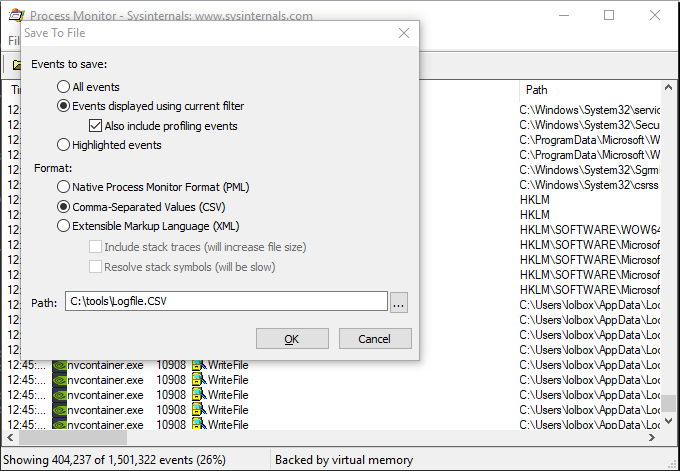
Task: Click the vertical scrollbar down arrow
Action: [668, 421]
